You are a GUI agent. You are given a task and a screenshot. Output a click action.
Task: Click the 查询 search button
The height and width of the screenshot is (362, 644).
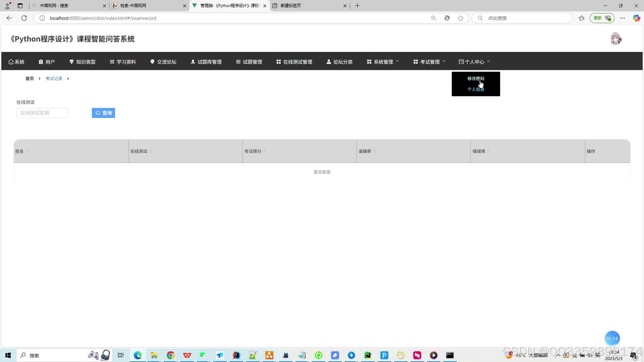103,113
